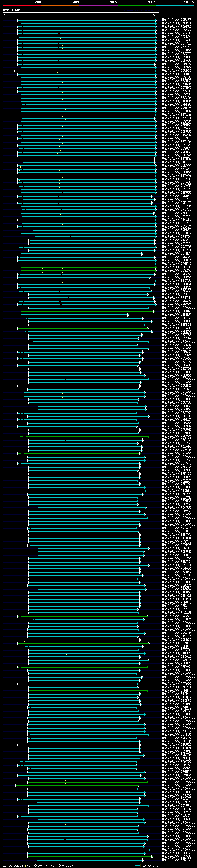Screen dimensions: 197x868
Task: Select hit UniRef100_A5AFR3
Action: point(176,26)
